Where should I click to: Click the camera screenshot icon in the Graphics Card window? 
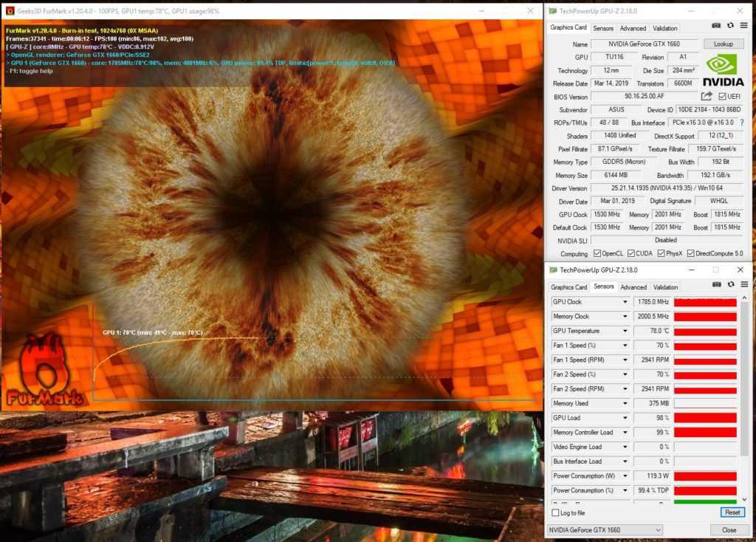[x=716, y=26]
